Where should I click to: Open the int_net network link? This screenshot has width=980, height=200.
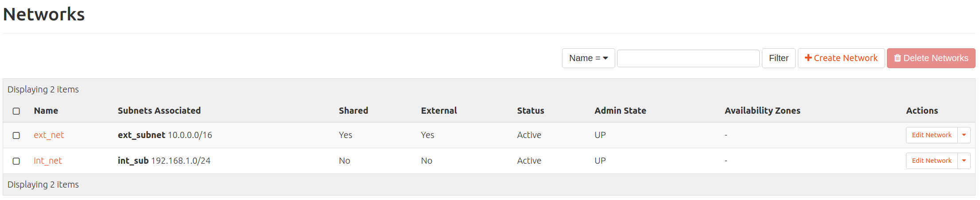(48, 161)
